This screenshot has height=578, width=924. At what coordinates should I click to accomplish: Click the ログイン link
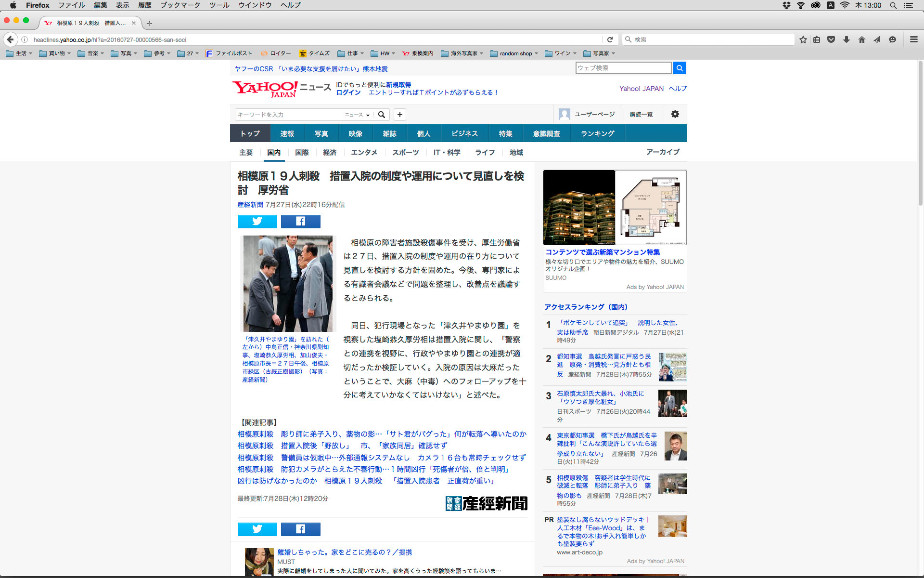click(348, 92)
